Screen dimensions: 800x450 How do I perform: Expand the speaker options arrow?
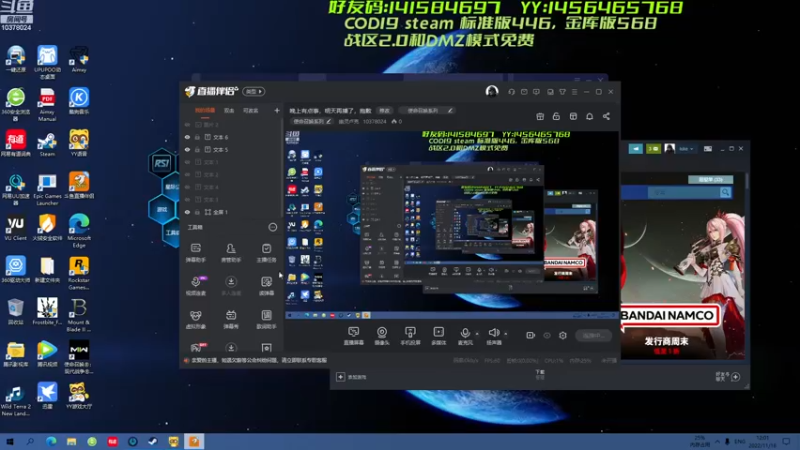tap(506, 334)
